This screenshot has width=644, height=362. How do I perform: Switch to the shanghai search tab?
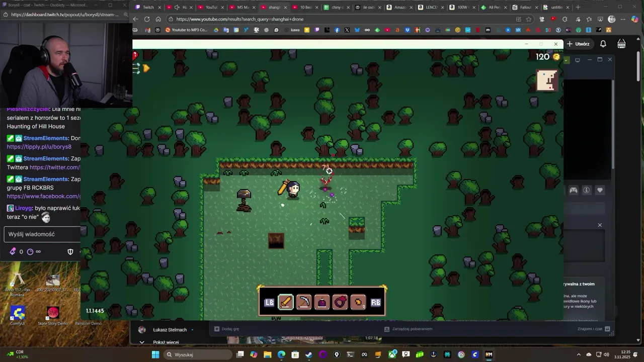pyautogui.click(x=274, y=7)
